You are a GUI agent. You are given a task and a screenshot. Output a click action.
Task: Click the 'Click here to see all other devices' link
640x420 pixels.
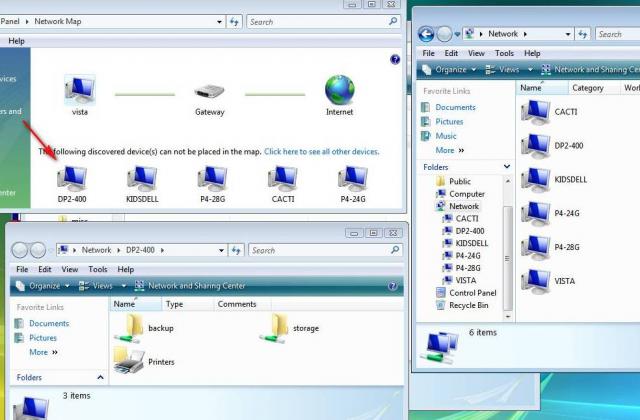pyautogui.click(x=322, y=151)
